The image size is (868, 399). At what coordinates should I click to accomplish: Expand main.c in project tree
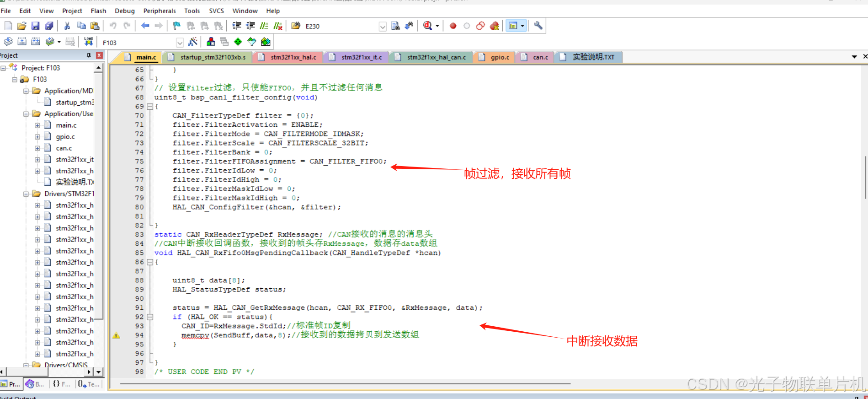[37, 125]
